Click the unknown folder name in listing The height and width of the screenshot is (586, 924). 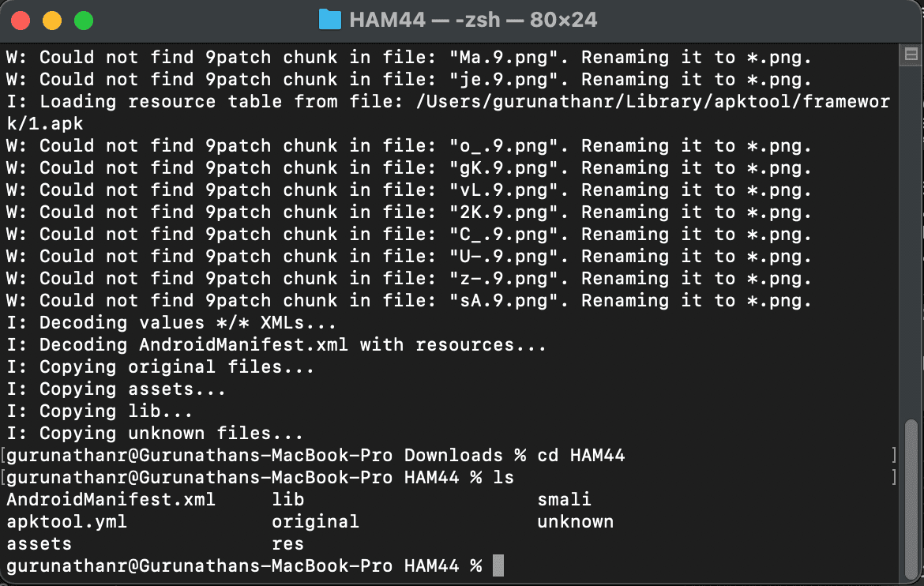click(x=575, y=522)
